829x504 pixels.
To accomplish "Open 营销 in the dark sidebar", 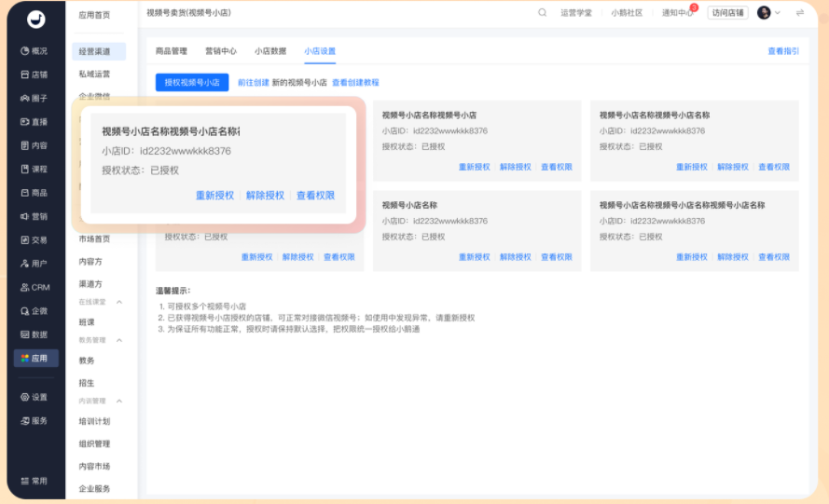I will (x=35, y=216).
